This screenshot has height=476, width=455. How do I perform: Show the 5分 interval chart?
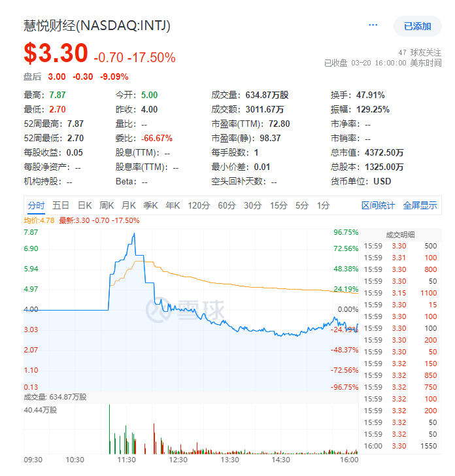click(x=302, y=205)
